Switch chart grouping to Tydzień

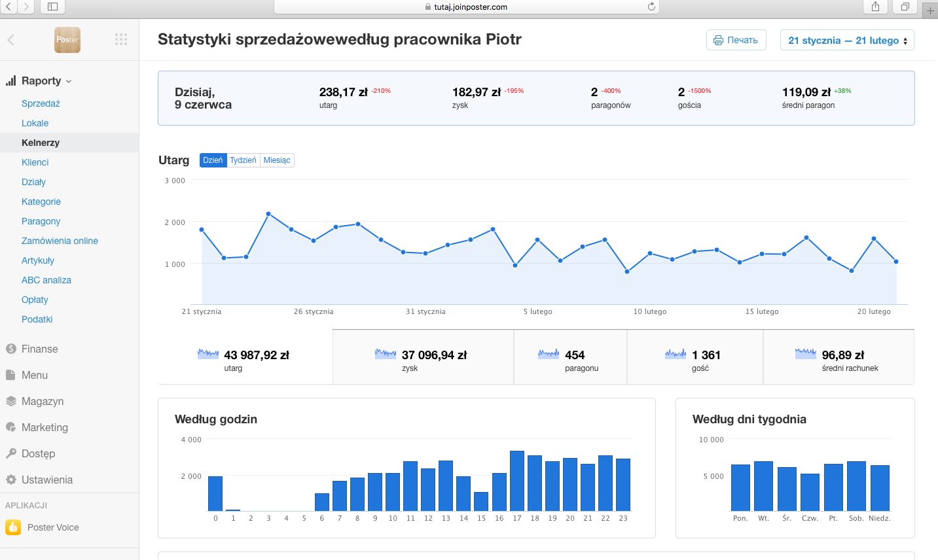point(243,160)
